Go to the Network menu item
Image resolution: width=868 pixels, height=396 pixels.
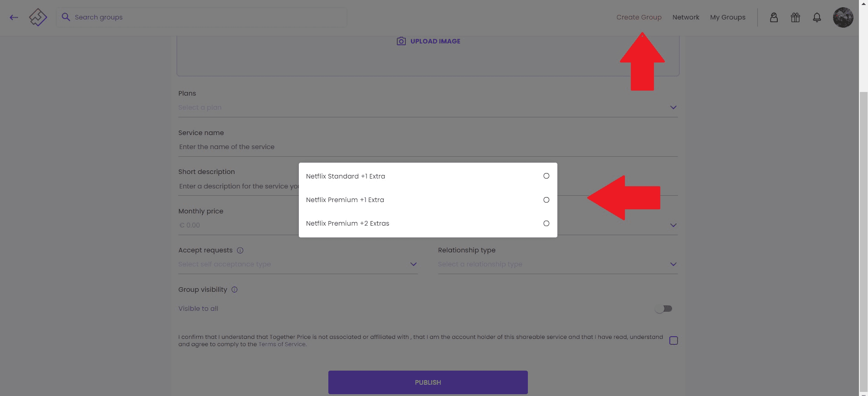click(686, 17)
